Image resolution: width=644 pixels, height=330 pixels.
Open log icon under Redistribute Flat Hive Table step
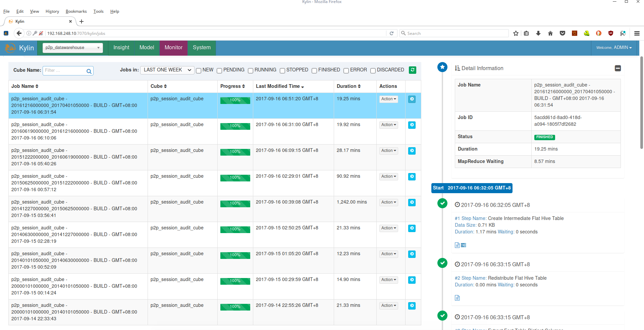457,298
